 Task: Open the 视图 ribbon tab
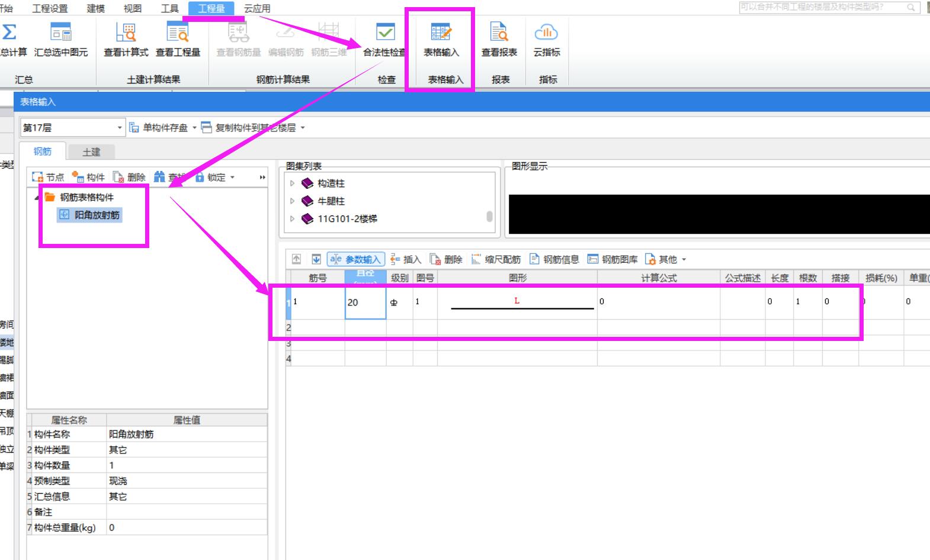[x=132, y=8]
